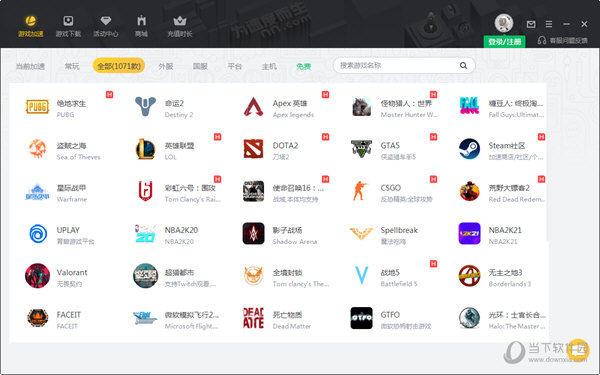Select the PUBG game icon

37,107
